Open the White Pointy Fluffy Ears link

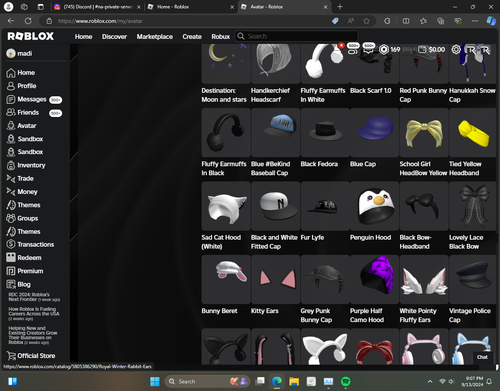point(418,315)
